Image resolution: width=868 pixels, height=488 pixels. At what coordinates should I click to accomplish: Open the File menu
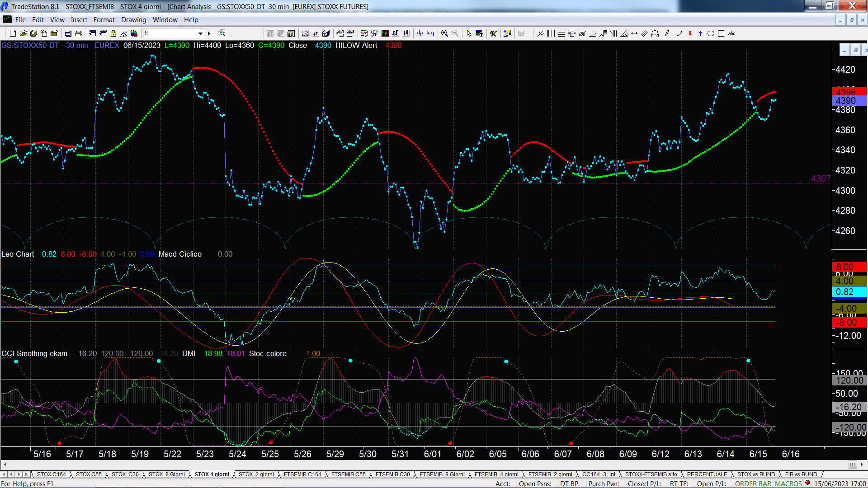[20, 20]
